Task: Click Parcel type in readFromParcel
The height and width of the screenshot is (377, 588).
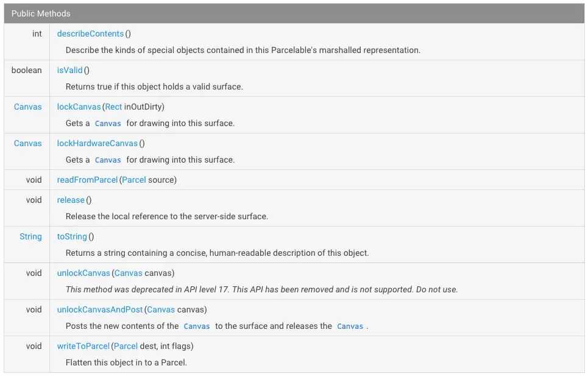Action: click(x=134, y=180)
